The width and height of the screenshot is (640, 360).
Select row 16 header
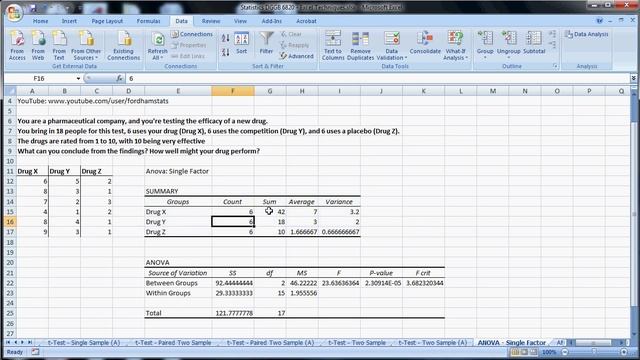coord(10,222)
